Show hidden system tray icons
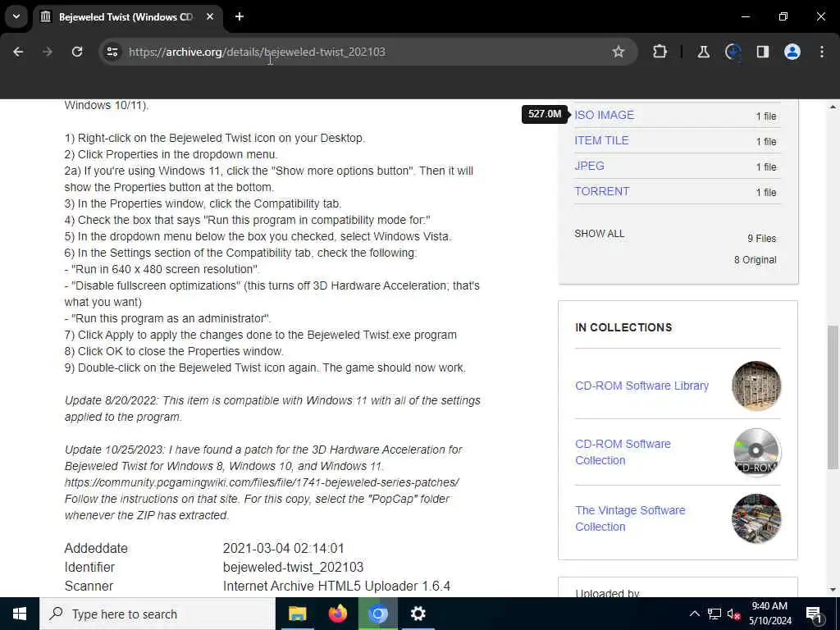 [x=694, y=614]
